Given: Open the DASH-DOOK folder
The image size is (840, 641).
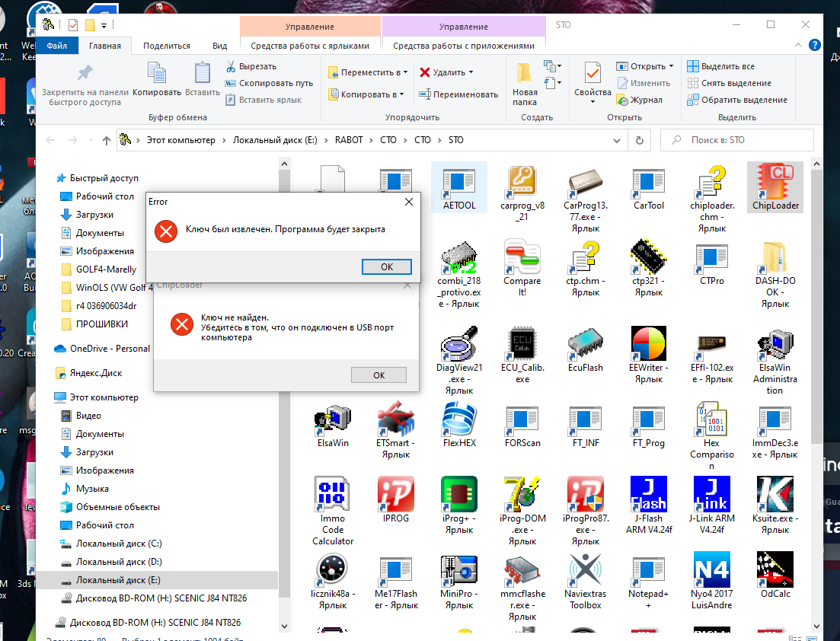Looking at the screenshot, I should coord(774,260).
